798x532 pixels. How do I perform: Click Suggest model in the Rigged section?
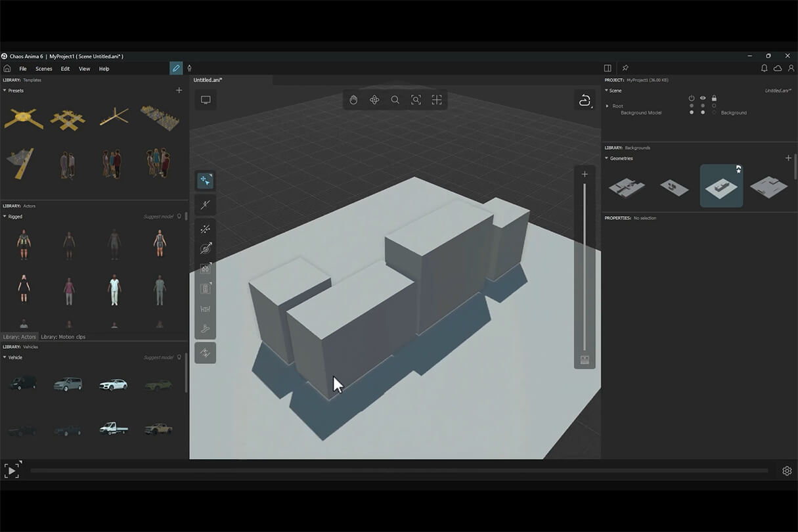click(x=158, y=217)
